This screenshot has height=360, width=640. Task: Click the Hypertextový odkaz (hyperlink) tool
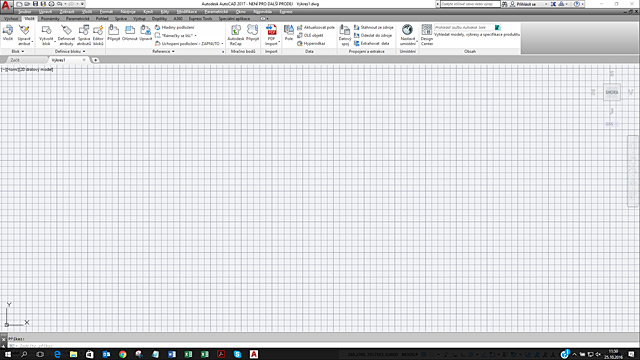tap(311, 43)
